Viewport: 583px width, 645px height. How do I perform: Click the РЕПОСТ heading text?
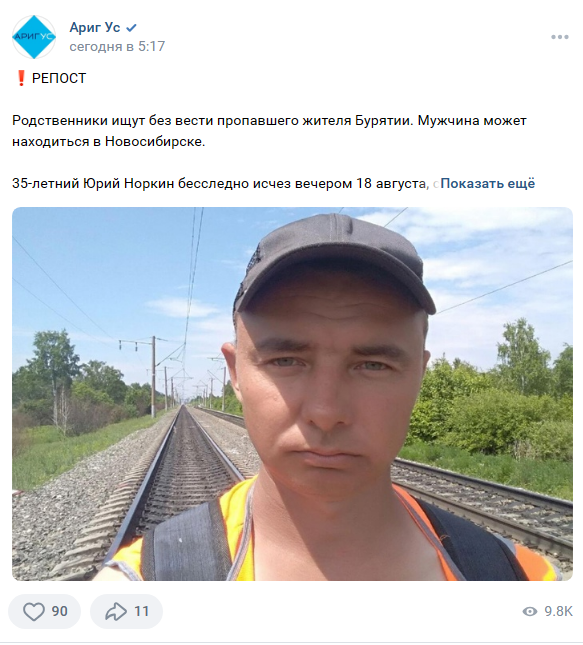[59, 78]
